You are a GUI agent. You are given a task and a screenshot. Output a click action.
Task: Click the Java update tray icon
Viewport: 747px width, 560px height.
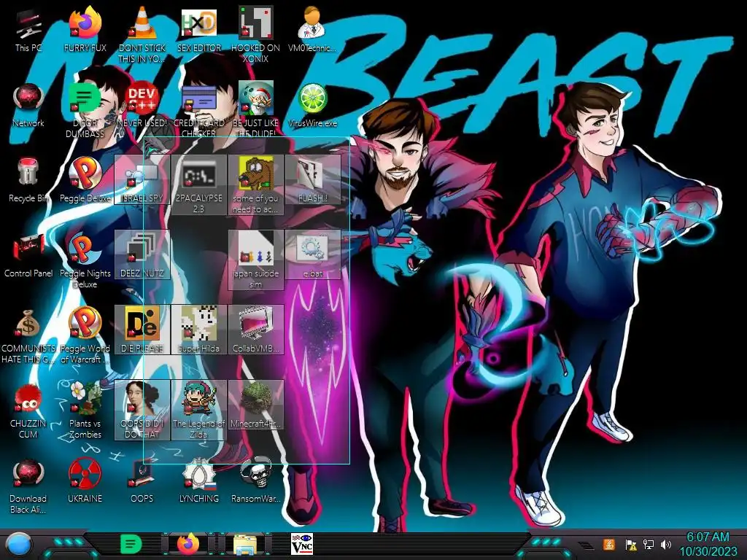(609, 544)
